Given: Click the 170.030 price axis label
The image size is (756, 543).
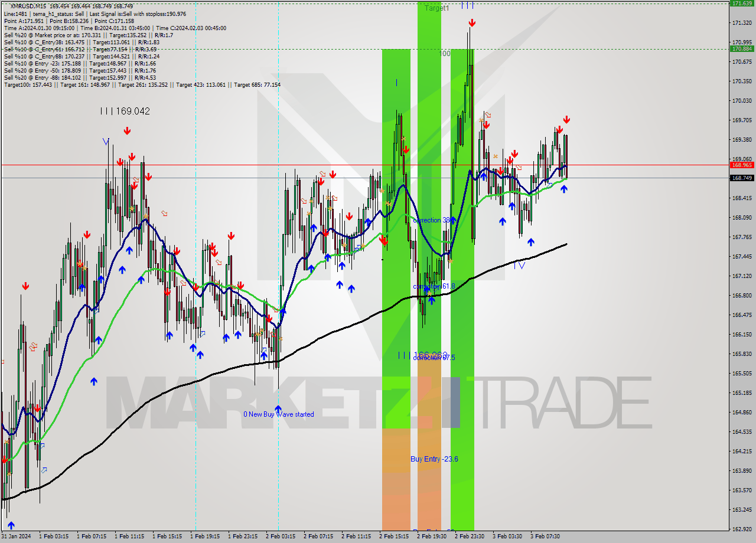Looking at the screenshot, I should point(742,101).
